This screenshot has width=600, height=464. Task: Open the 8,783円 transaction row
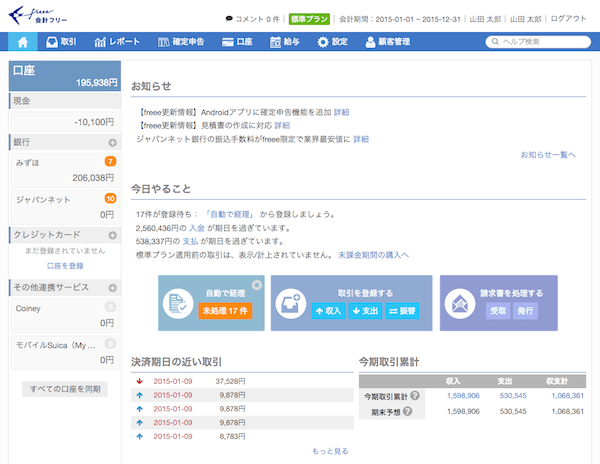point(242,436)
